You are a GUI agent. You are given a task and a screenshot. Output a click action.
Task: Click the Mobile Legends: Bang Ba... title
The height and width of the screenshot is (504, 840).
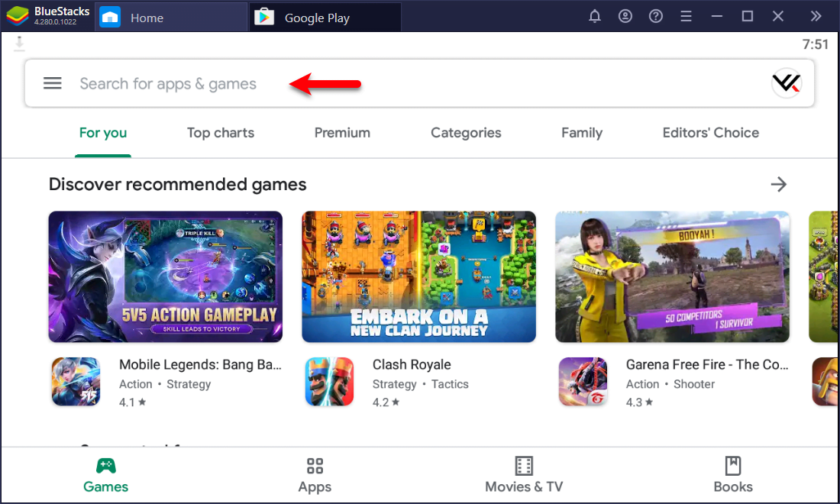(200, 365)
